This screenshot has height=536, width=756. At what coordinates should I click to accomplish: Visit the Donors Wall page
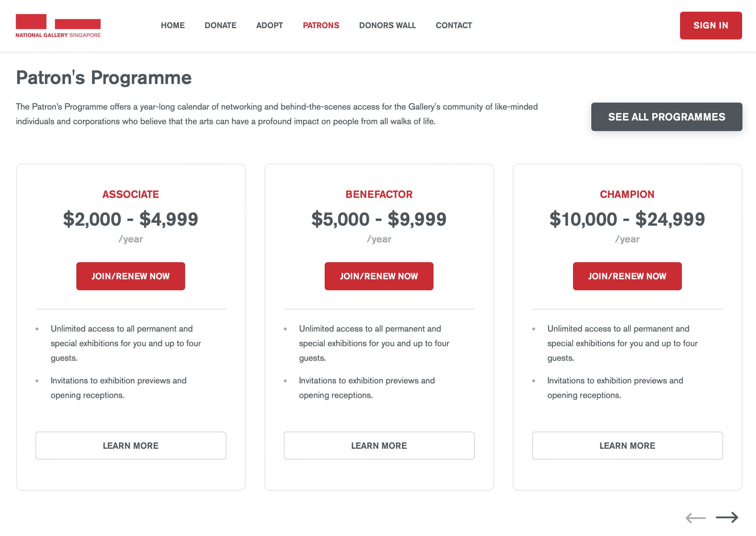(387, 26)
